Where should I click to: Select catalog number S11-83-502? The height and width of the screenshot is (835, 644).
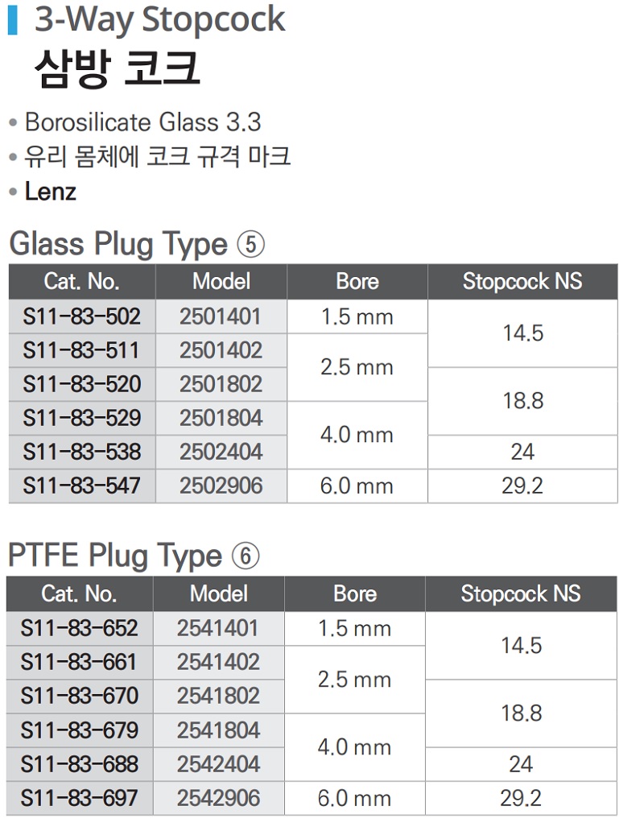click(81, 316)
